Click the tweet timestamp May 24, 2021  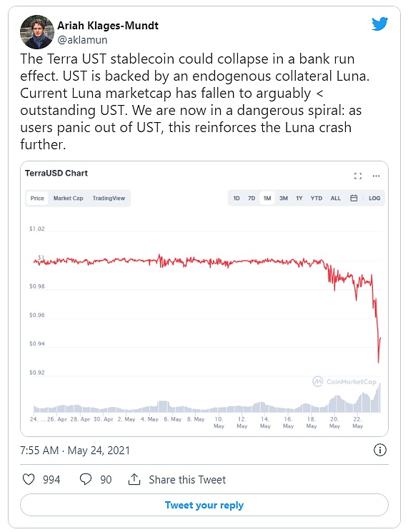(x=99, y=450)
